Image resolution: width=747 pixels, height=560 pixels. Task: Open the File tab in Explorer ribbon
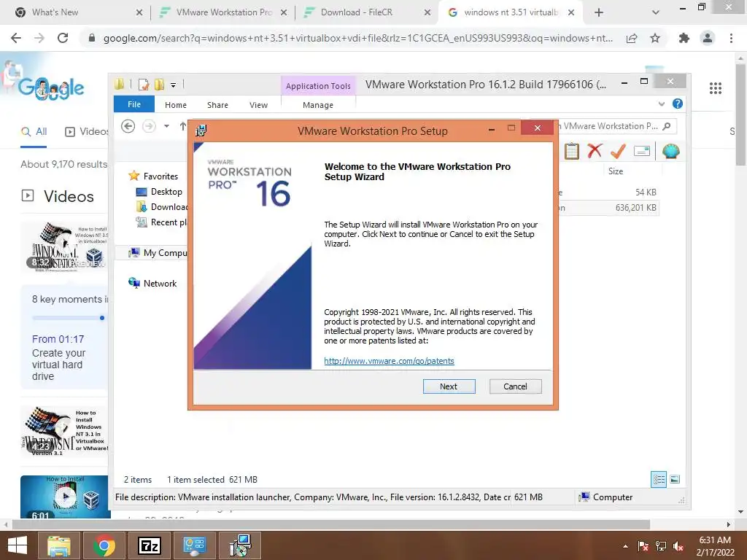134,104
